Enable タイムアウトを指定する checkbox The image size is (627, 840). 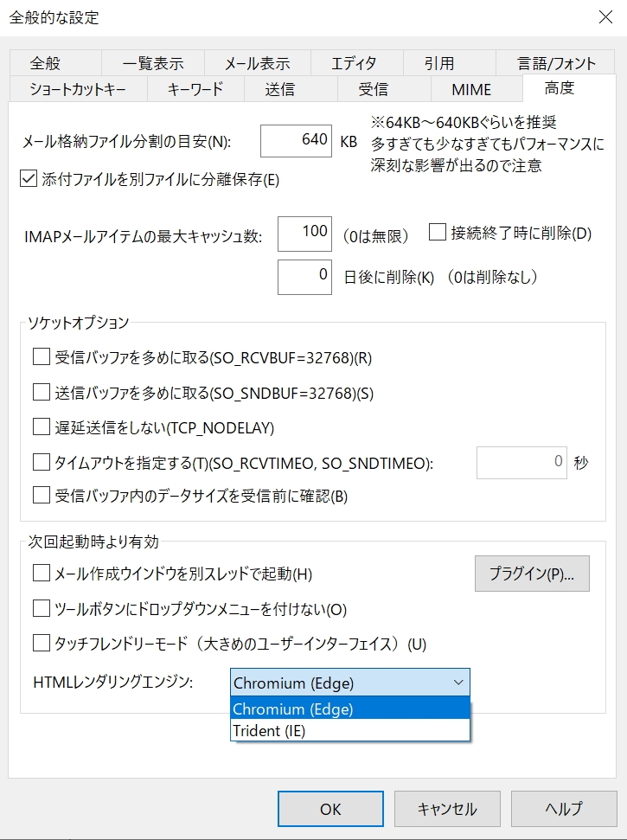(39, 463)
